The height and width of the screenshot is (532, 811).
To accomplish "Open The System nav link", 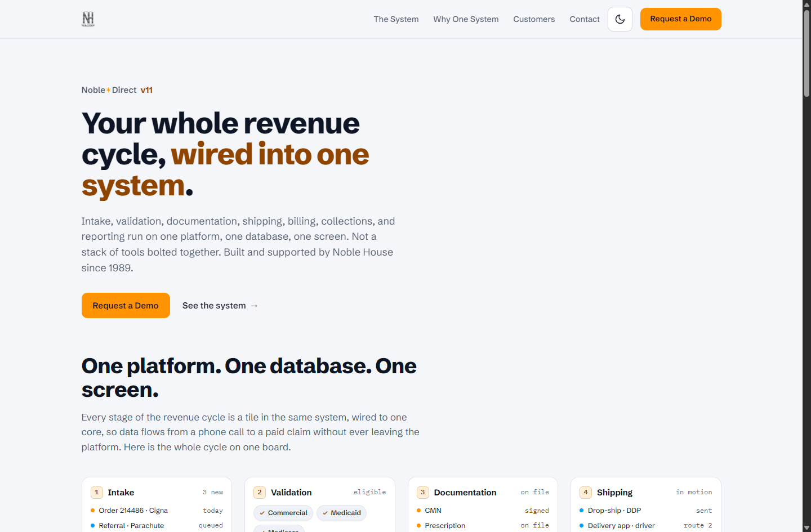I will point(396,19).
